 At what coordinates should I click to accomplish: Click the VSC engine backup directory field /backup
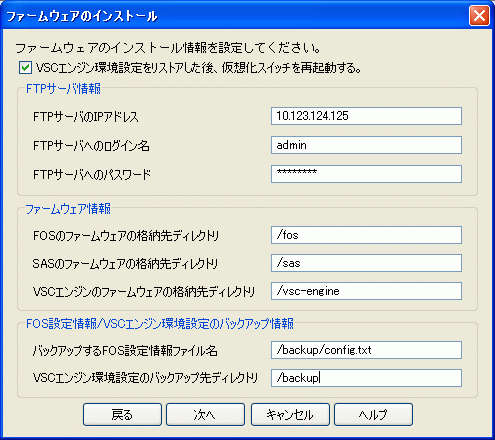[x=366, y=378]
